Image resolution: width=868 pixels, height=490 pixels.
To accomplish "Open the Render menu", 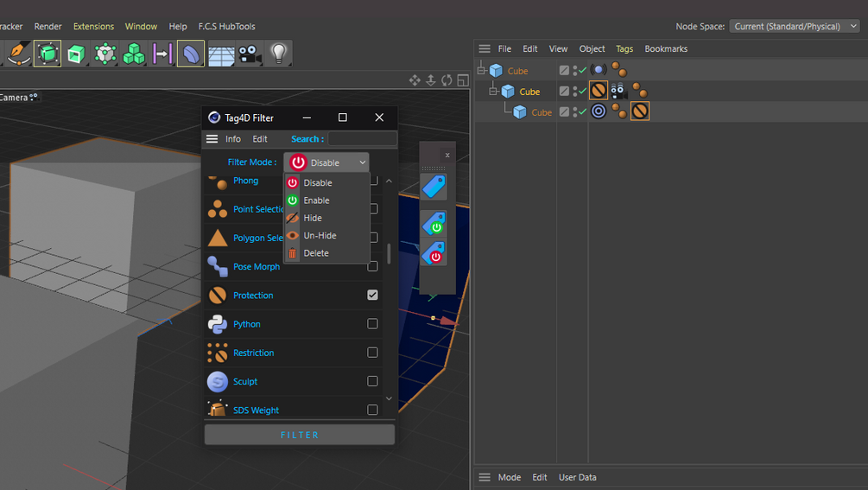I will pos(48,26).
